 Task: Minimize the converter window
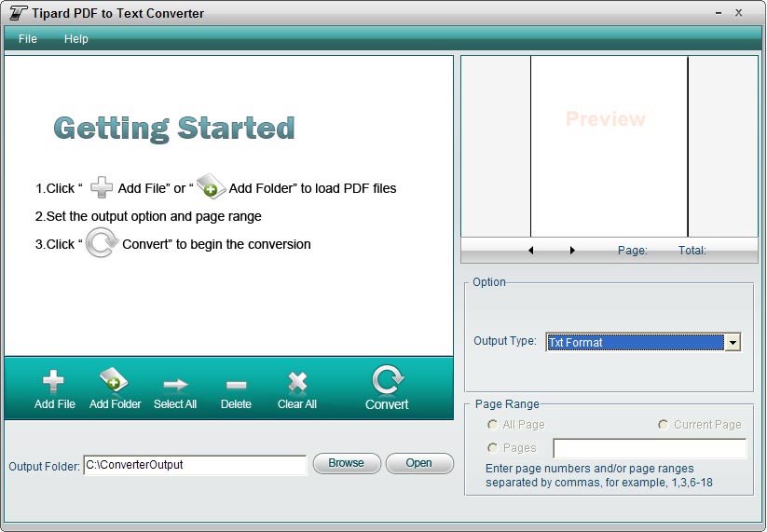tap(719, 13)
